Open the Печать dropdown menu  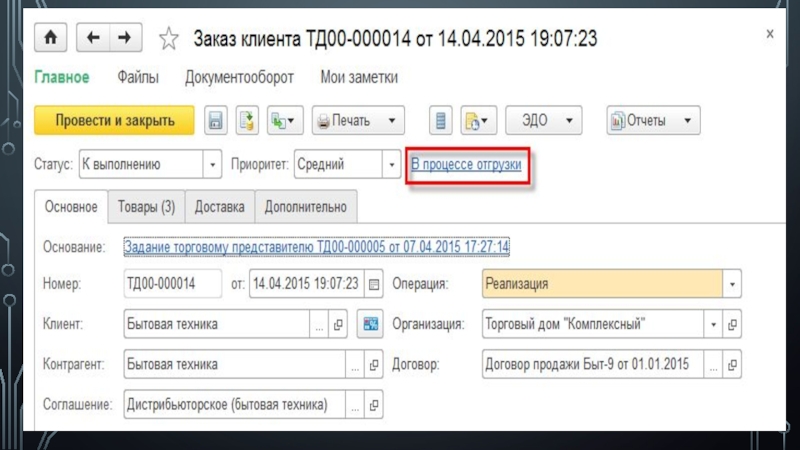click(x=358, y=121)
